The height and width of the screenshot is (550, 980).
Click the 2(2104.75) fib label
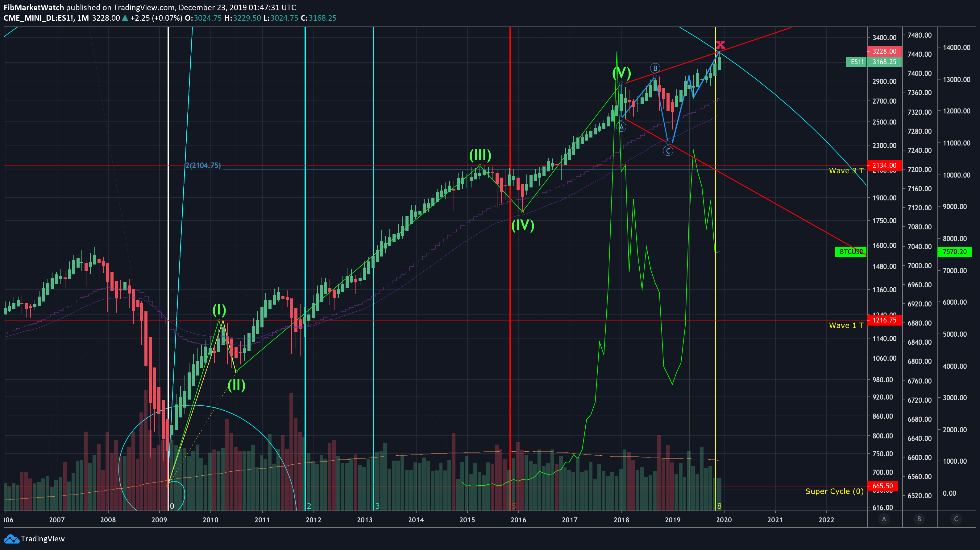tap(203, 165)
